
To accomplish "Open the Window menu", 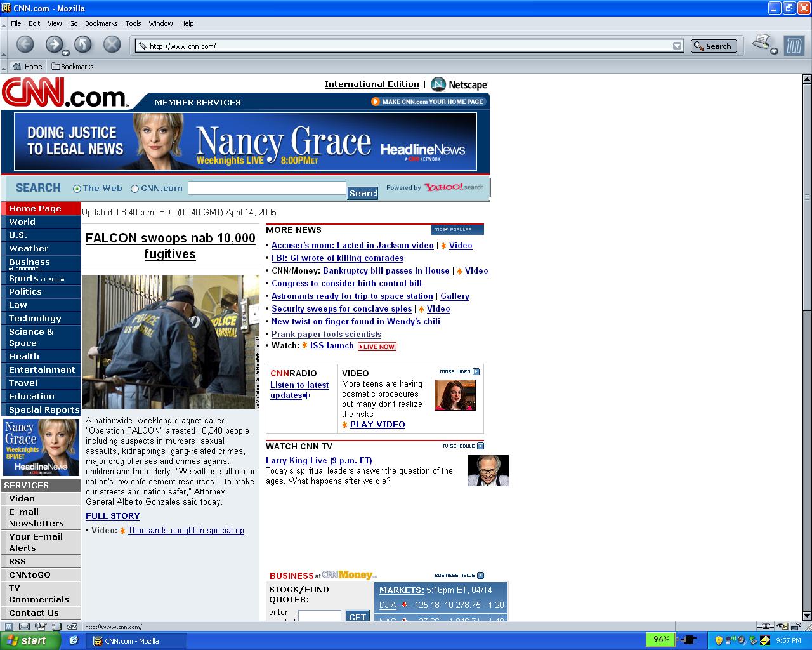I will point(160,23).
